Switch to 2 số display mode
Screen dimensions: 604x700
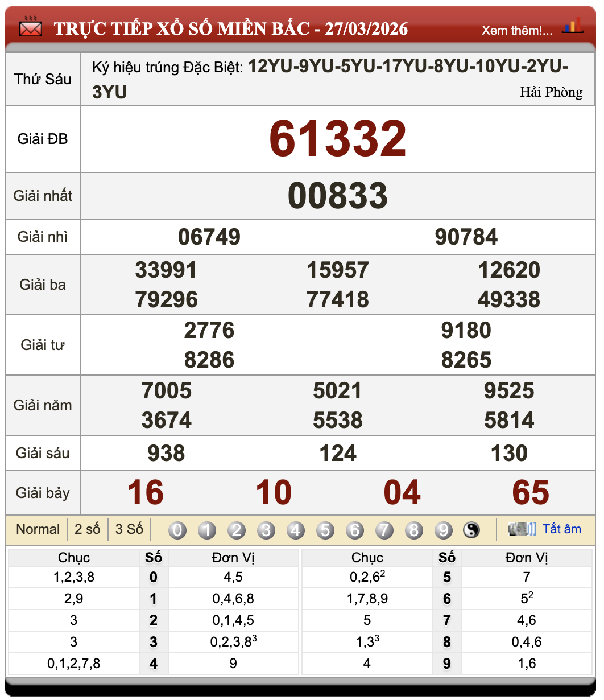[87, 529]
